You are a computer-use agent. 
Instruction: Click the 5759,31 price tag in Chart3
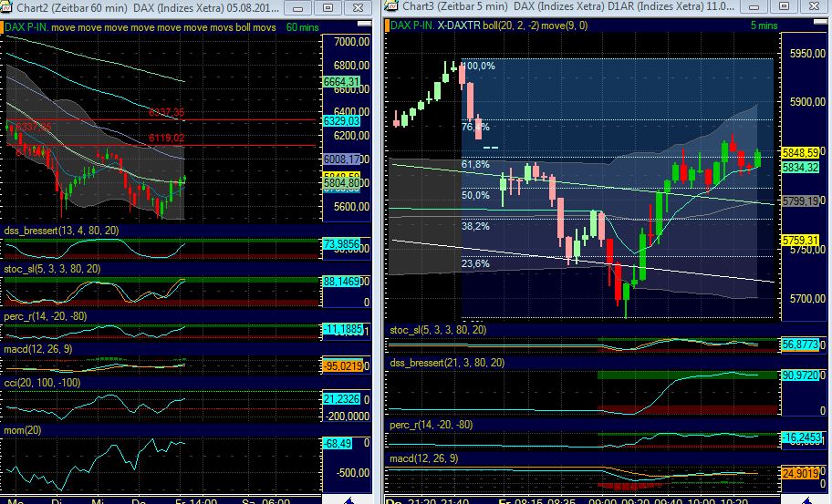point(800,241)
